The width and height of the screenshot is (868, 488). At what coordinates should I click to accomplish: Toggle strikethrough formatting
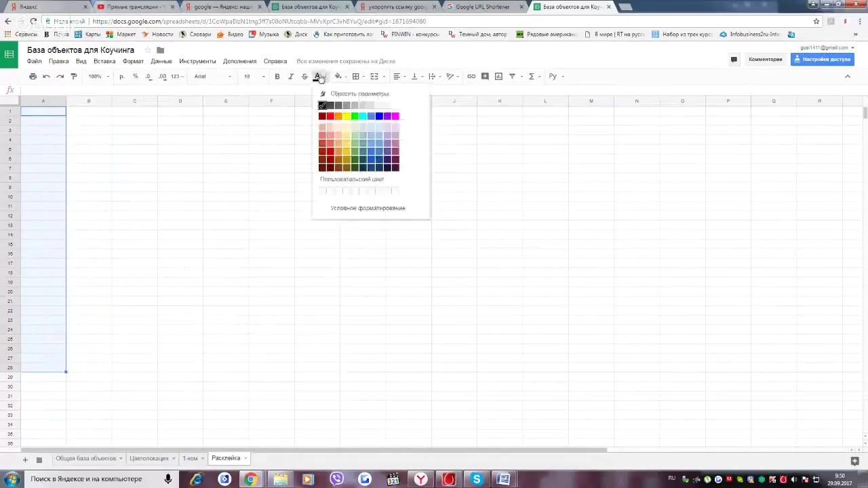point(304,77)
